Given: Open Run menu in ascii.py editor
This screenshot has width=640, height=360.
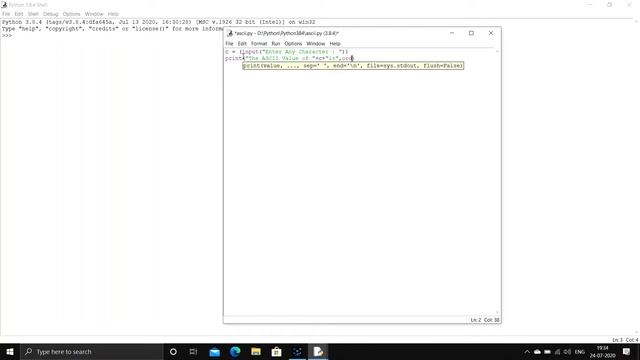Looking at the screenshot, I should [276, 44].
